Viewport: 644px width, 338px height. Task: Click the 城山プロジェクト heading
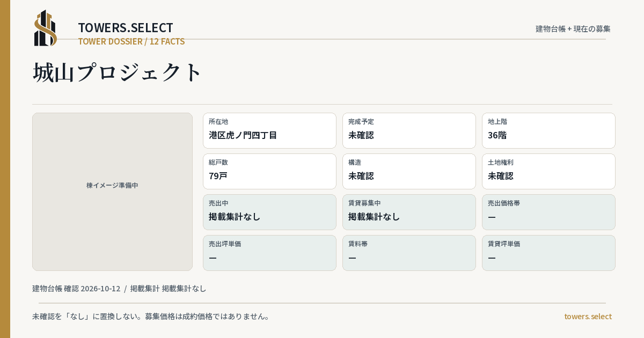117,72
